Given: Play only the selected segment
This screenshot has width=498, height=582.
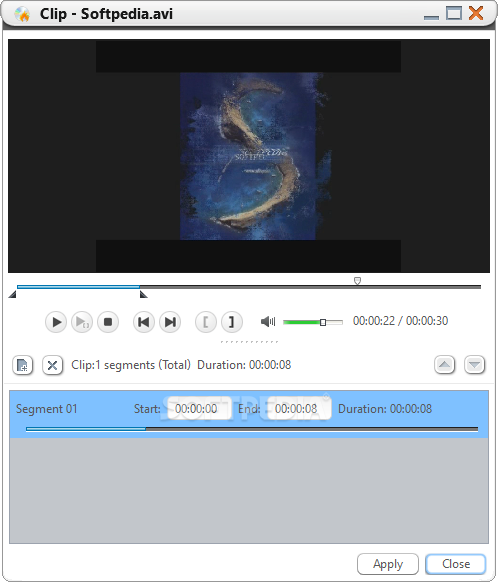Looking at the screenshot, I should [x=82, y=322].
